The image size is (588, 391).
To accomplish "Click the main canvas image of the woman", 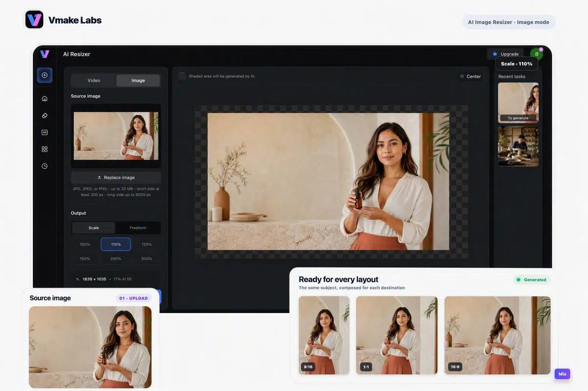I will click(x=328, y=182).
